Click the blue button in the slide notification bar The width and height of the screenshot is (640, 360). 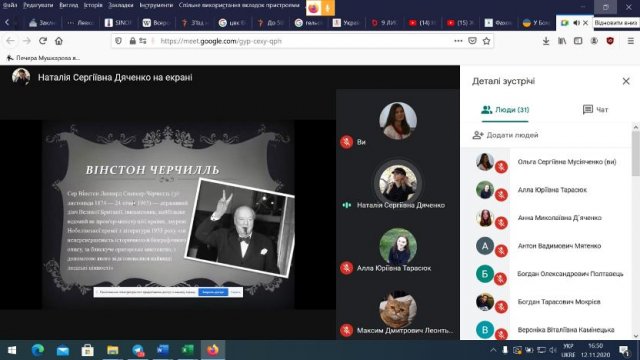click(213, 292)
